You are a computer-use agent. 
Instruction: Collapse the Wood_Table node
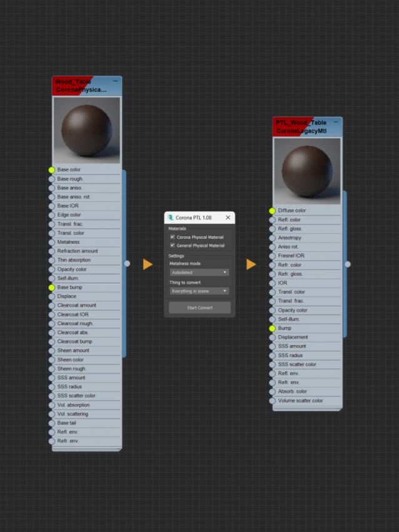coord(115,81)
